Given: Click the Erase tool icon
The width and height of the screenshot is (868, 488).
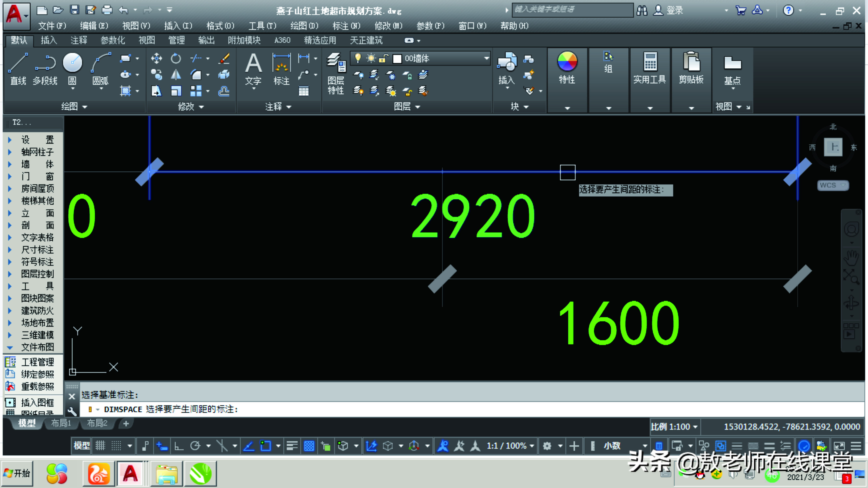Looking at the screenshot, I should pyautogui.click(x=224, y=58).
